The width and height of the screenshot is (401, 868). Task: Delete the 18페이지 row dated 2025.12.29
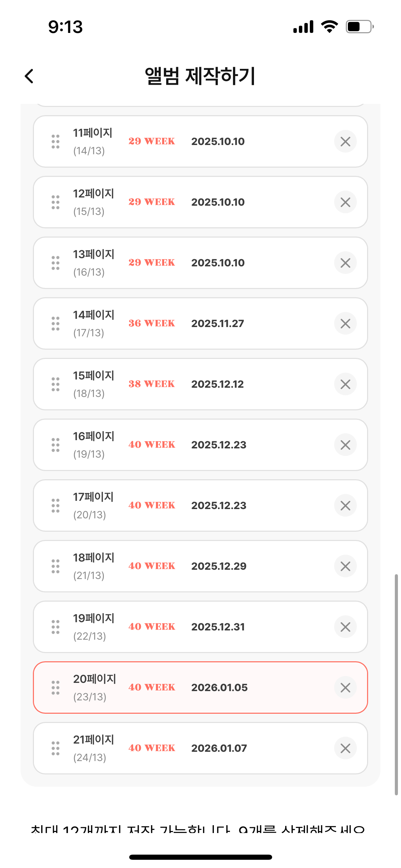(345, 566)
